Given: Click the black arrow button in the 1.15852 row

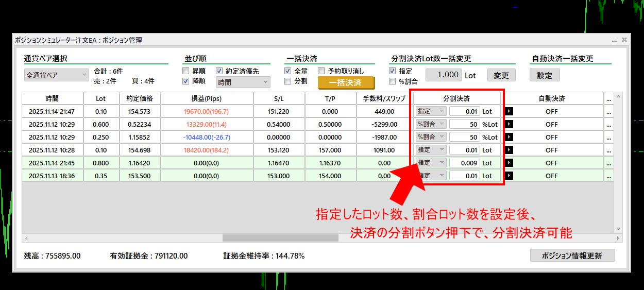Looking at the screenshot, I should (509, 137).
